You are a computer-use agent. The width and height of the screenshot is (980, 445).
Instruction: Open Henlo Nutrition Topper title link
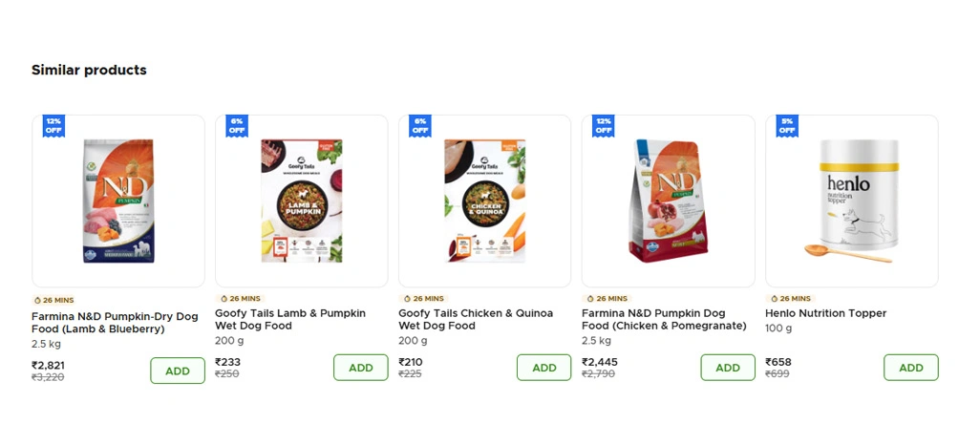tap(826, 313)
